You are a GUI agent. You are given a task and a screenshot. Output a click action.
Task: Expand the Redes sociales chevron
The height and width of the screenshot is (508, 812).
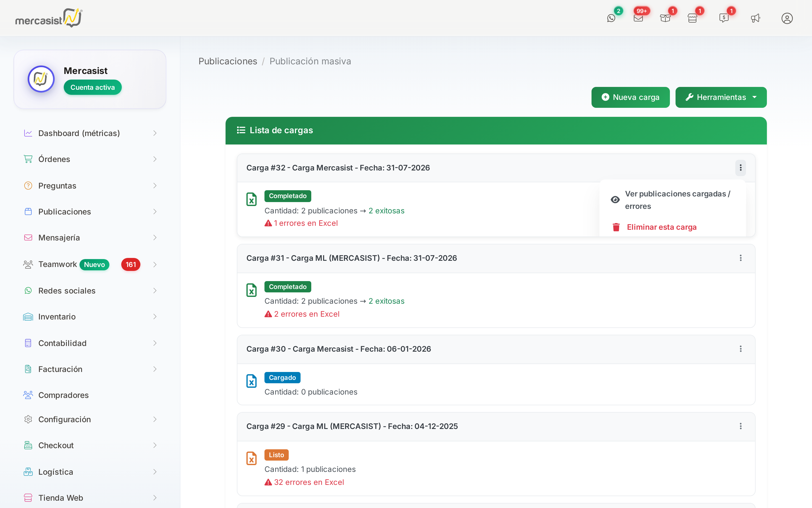[155, 290]
